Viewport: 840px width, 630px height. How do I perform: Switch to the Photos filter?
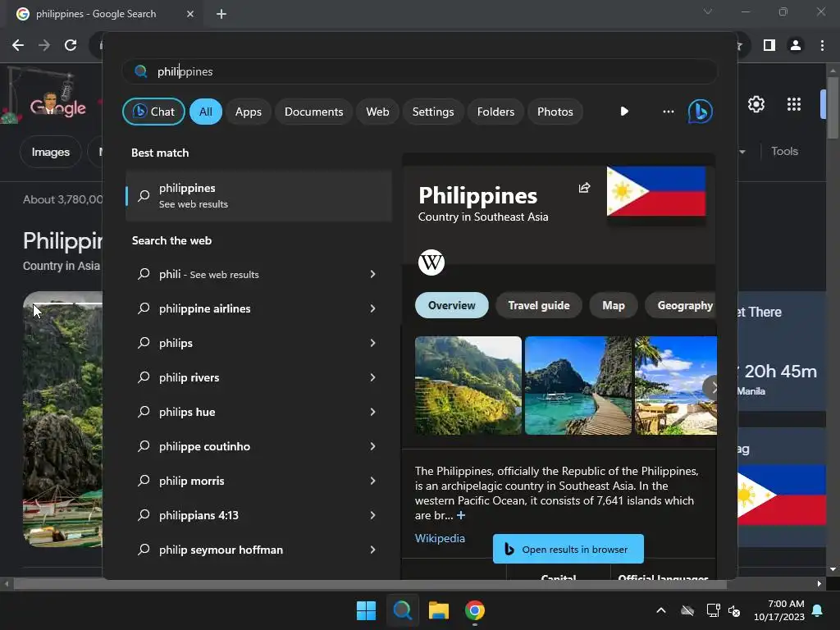pyautogui.click(x=555, y=112)
